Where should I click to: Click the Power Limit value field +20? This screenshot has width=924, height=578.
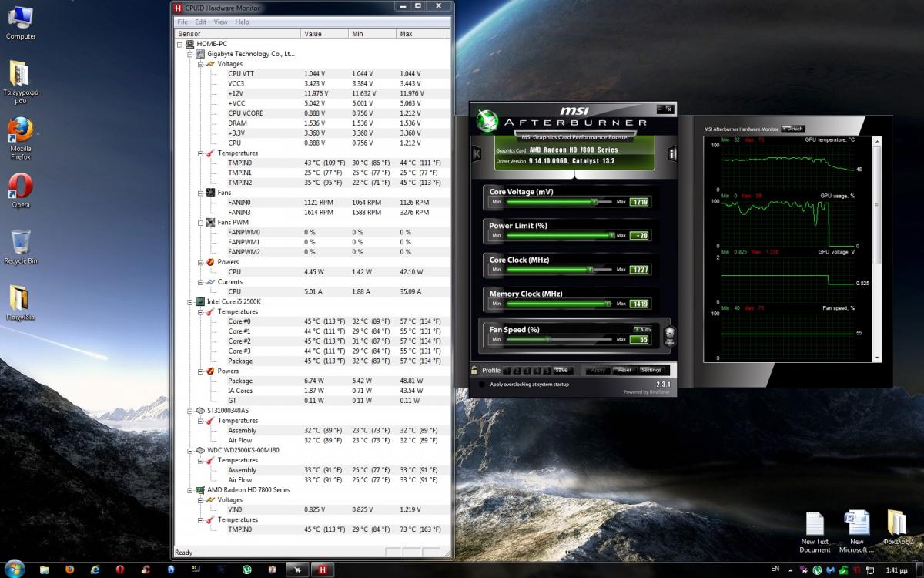coord(639,236)
